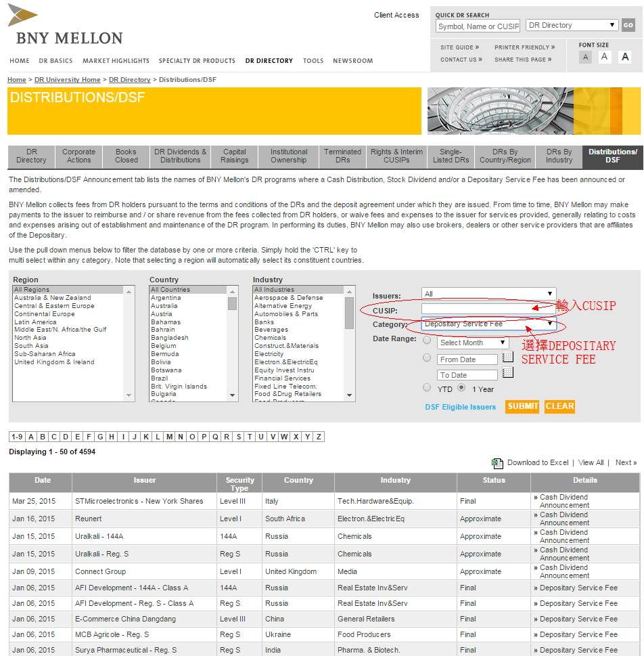Select the largest font size A

point(625,57)
